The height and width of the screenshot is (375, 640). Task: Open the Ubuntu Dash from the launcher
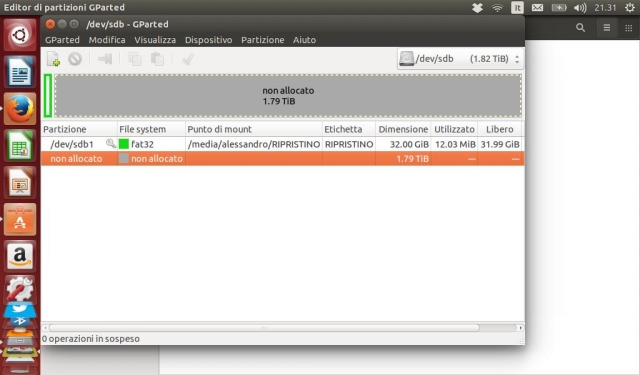click(x=20, y=35)
